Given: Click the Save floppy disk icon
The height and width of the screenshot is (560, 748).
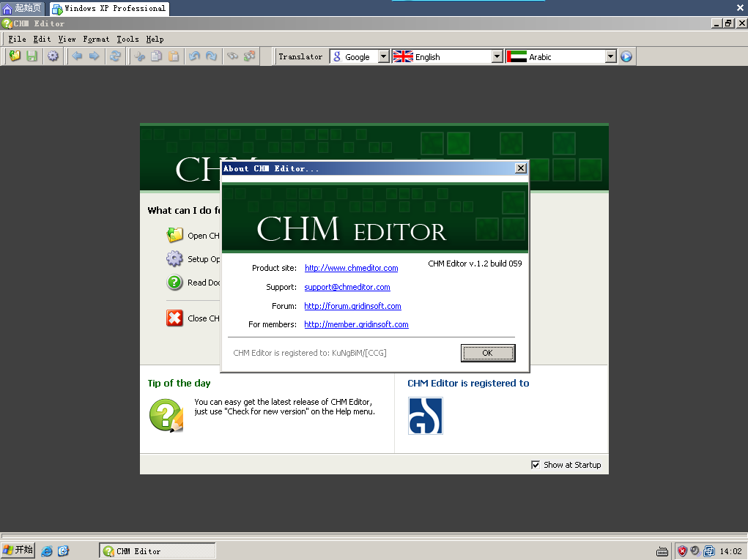Looking at the screenshot, I should (32, 56).
